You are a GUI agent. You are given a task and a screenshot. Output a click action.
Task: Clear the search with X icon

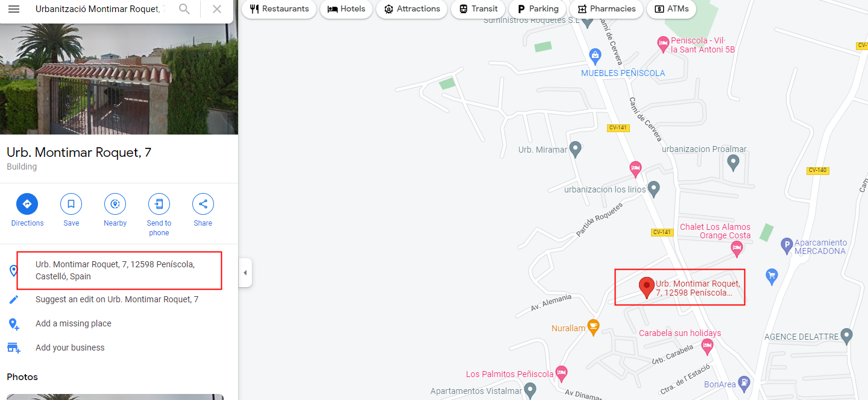click(x=217, y=9)
